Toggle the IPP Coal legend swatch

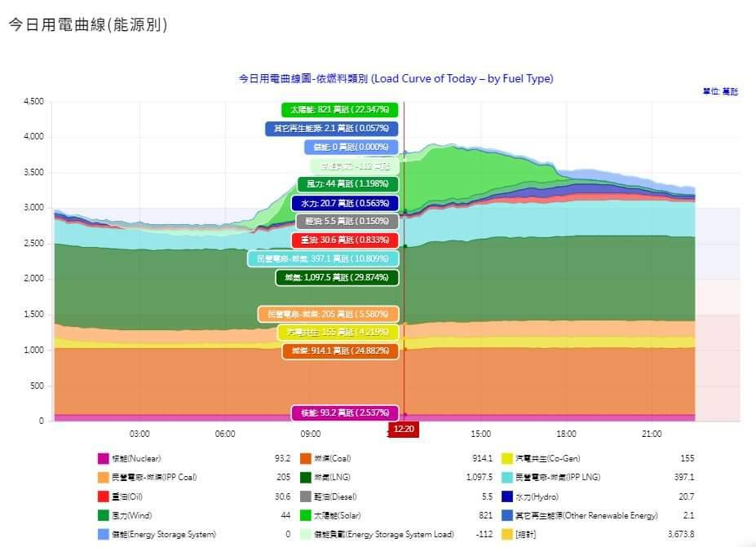click(104, 478)
